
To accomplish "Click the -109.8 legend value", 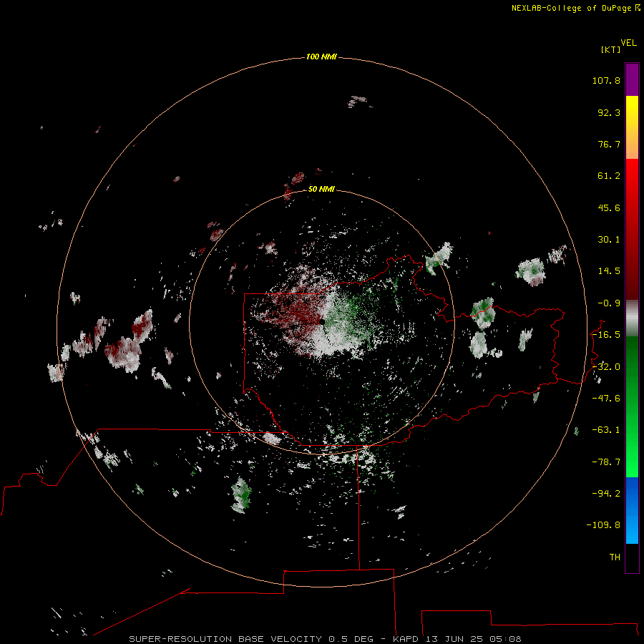I will tap(603, 525).
